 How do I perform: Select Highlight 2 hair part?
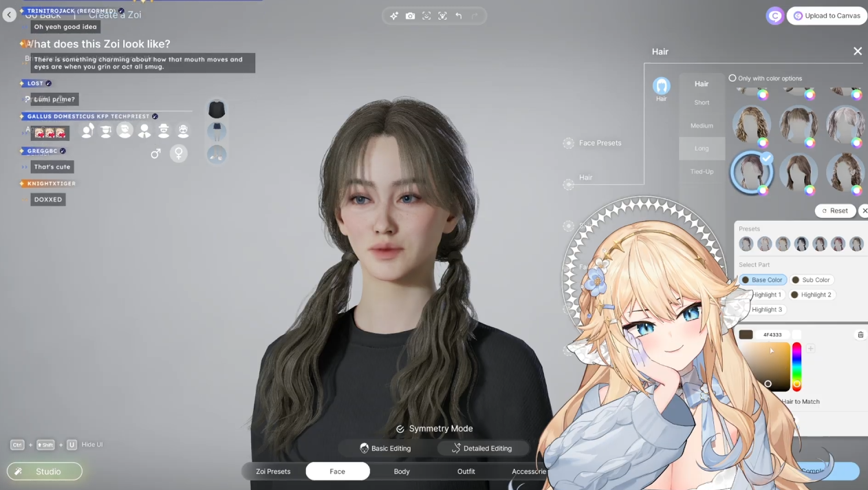812,295
